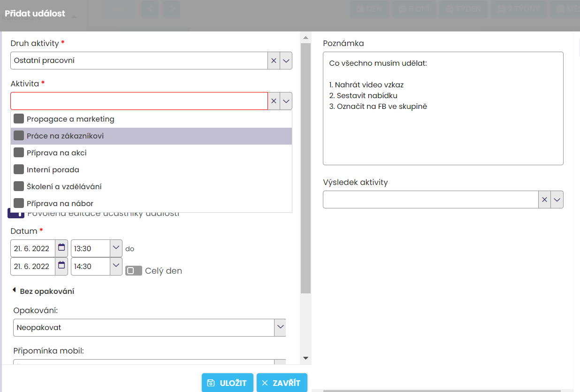Select Práce na zákazníkovi option
The image size is (580, 392).
(65, 136)
